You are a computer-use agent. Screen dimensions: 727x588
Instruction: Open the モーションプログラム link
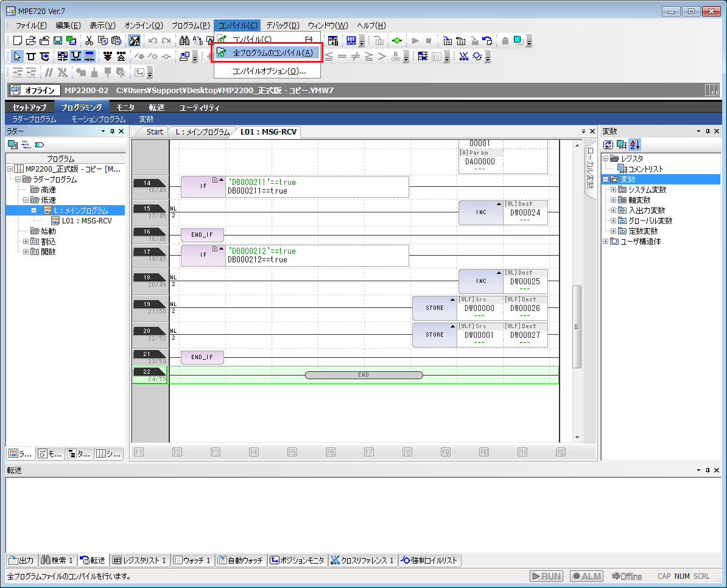[98, 119]
